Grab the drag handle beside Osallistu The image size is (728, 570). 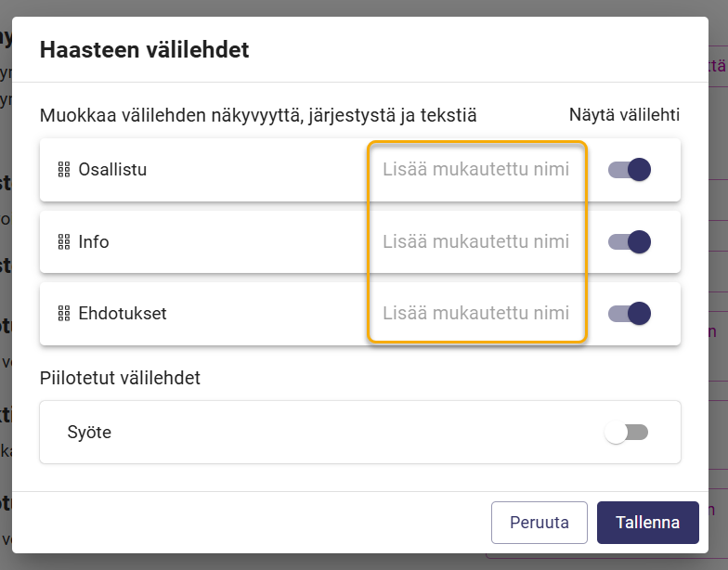point(64,170)
